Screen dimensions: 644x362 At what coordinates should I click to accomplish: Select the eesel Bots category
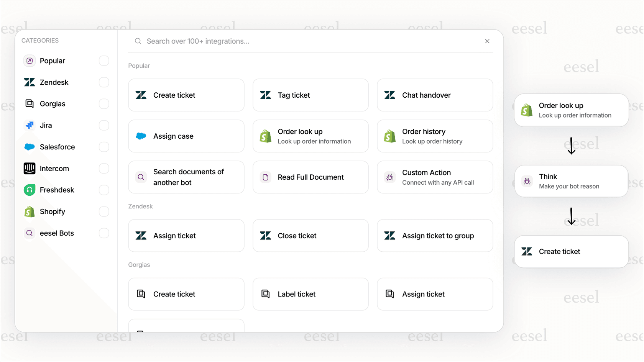pyautogui.click(x=58, y=233)
